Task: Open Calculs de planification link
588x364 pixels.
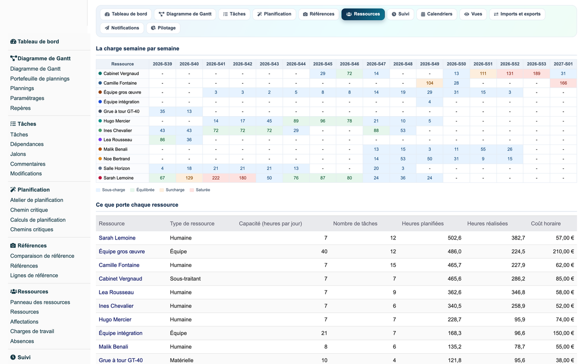Action: pos(38,220)
